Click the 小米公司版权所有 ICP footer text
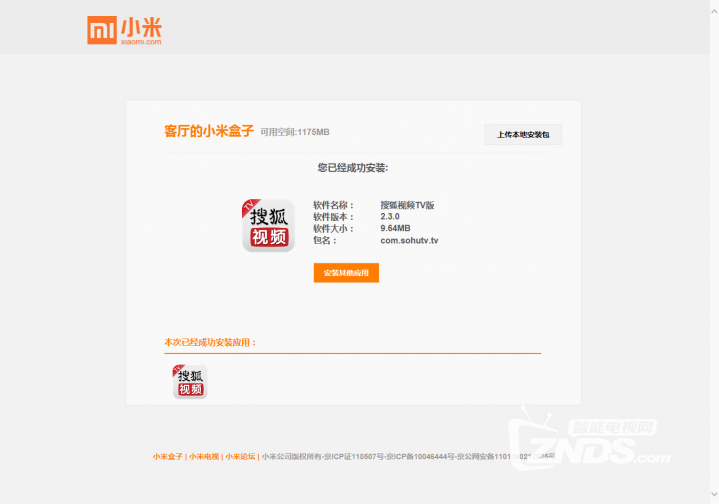This screenshot has height=504, width=719. click(408, 456)
